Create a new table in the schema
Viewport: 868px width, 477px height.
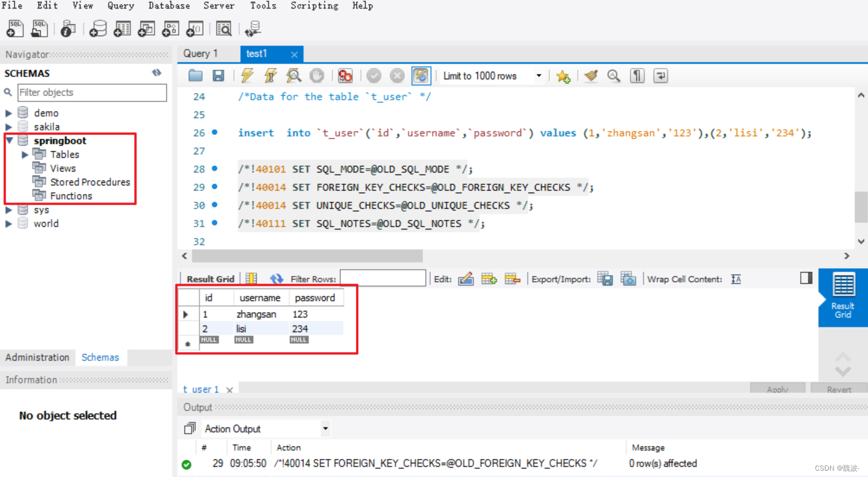pyautogui.click(x=122, y=28)
